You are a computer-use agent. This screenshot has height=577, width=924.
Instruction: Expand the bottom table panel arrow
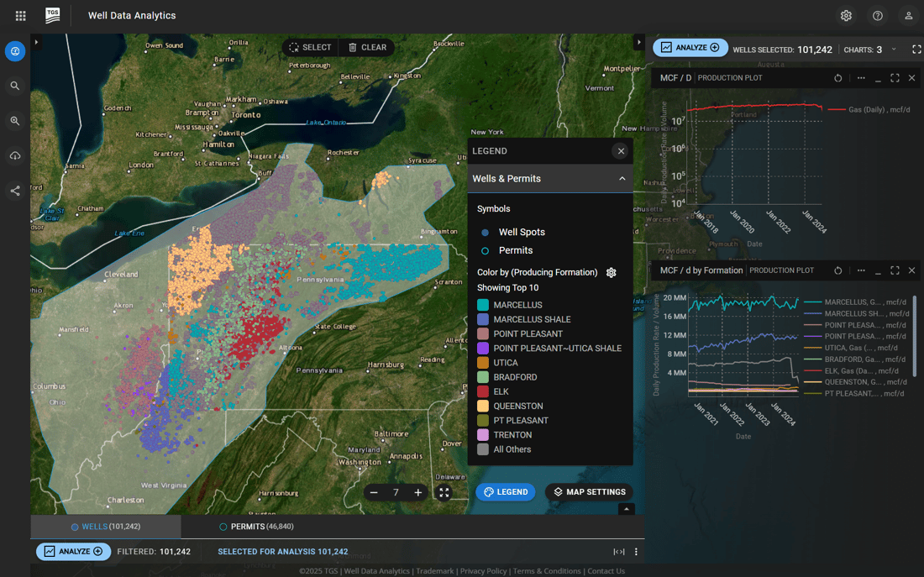625,509
